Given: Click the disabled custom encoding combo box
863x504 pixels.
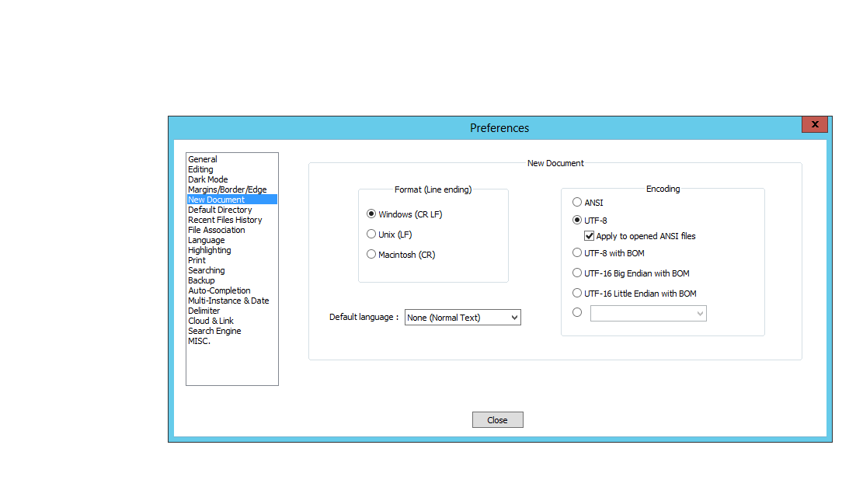Looking at the screenshot, I should [648, 313].
